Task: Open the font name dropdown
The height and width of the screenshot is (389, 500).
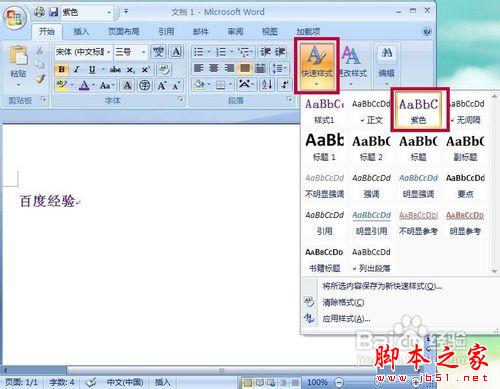Action: [108, 52]
